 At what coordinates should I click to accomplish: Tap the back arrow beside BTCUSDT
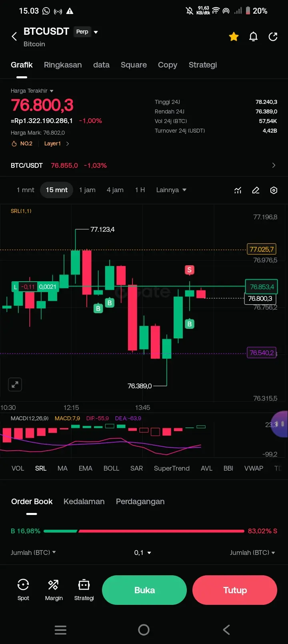[x=14, y=37]
